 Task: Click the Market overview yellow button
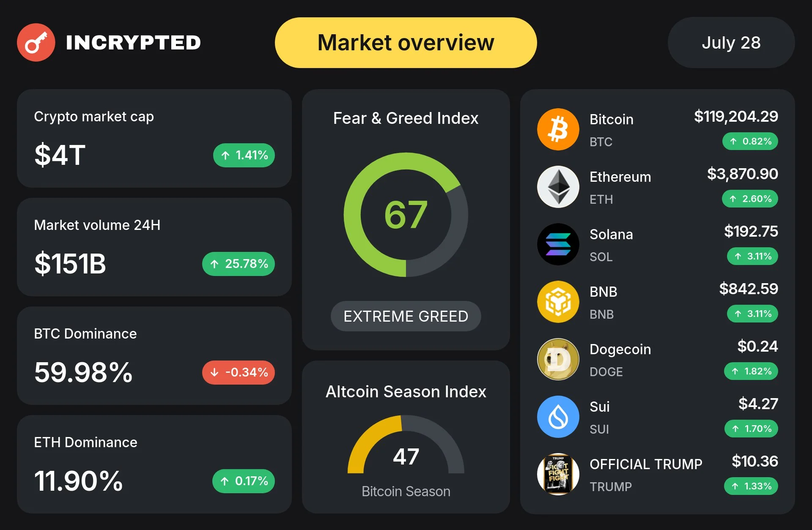pyautogui.click(x=406, y=43)
